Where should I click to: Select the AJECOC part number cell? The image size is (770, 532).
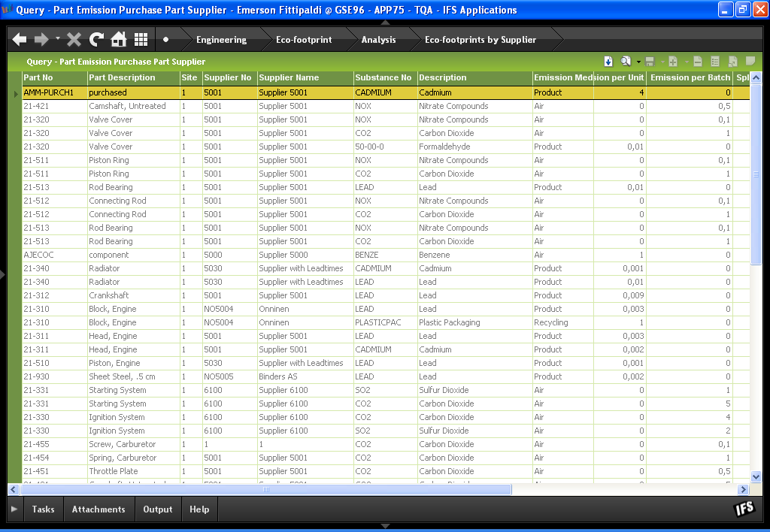54,255
